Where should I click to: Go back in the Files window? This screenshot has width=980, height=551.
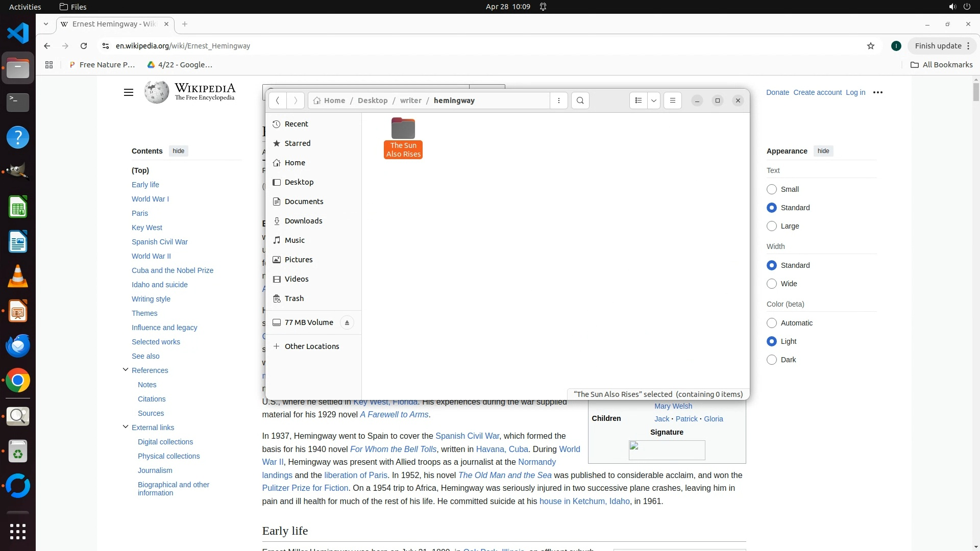pos(277,101)
